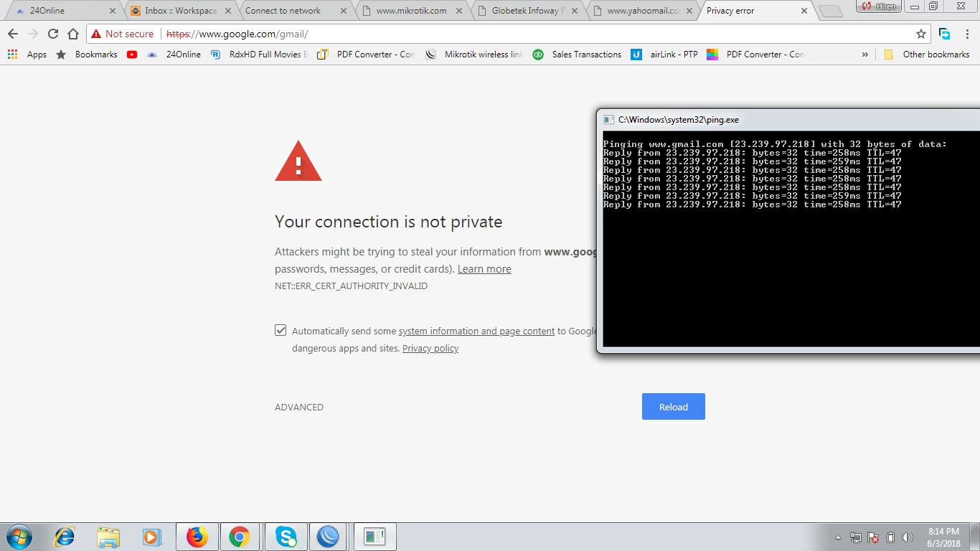Screen dimensions: 980x551
Task: Click the blue Reload button
Action: [674, 407]
